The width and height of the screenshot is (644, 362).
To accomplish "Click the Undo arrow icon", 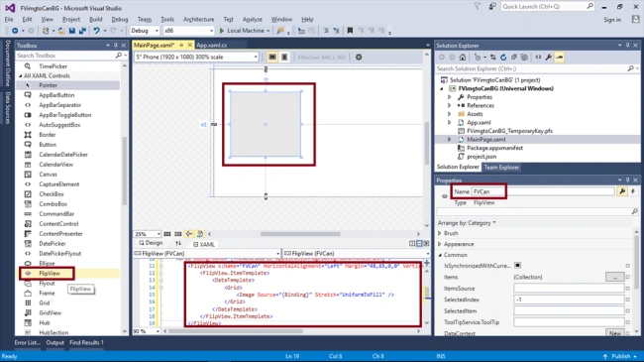I will click(x=96, y=31).
